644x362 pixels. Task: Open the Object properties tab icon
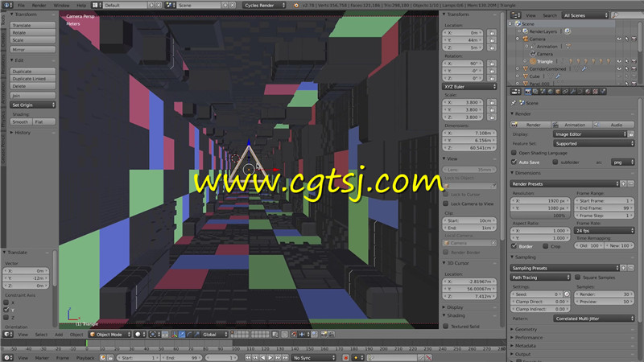558,92
